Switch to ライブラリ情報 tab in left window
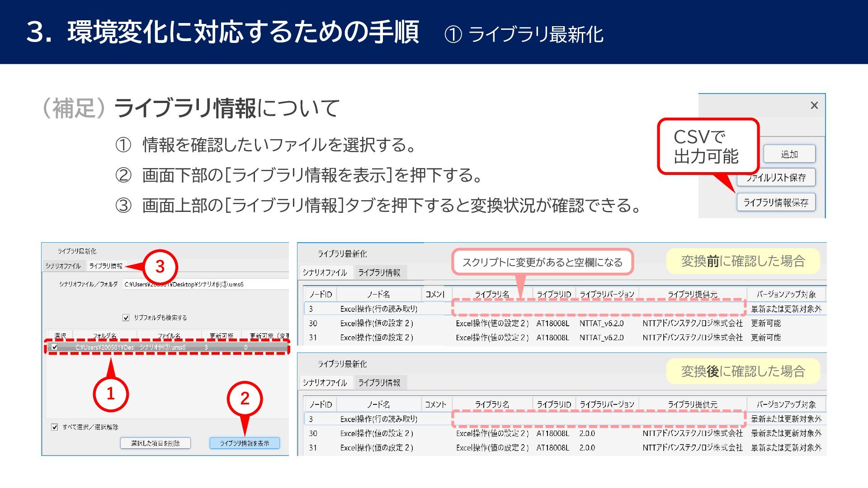868x488 pixels. click(106, 266)
